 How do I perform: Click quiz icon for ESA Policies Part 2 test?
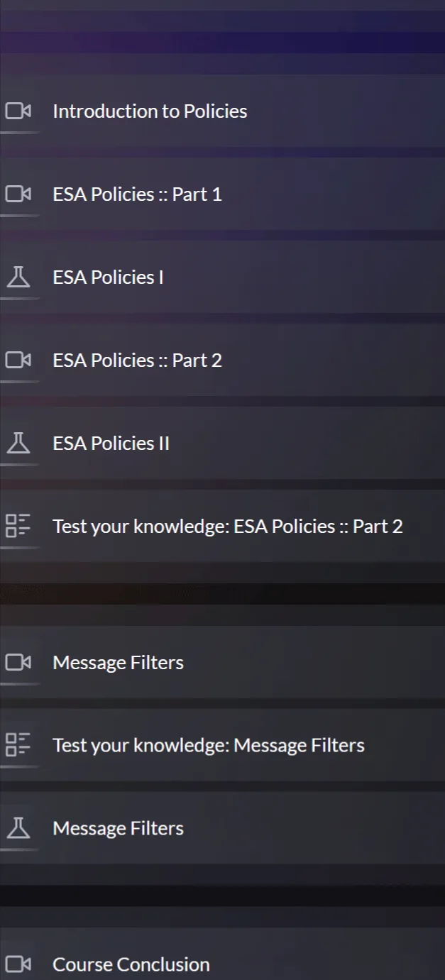(18, 527)
